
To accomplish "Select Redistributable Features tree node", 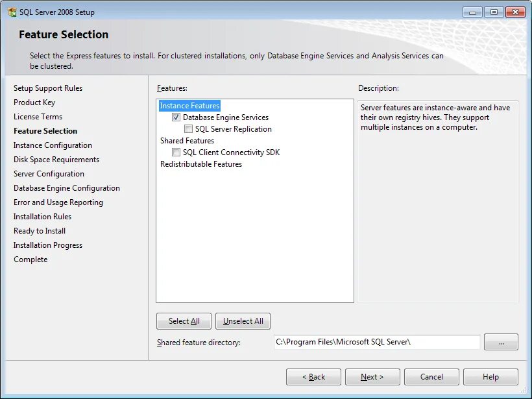I will click(201, 164).
